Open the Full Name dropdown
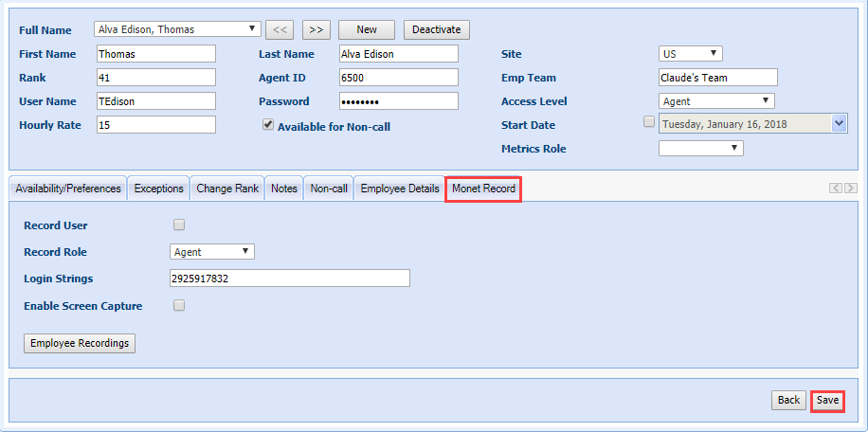 (x=178, y=29)
